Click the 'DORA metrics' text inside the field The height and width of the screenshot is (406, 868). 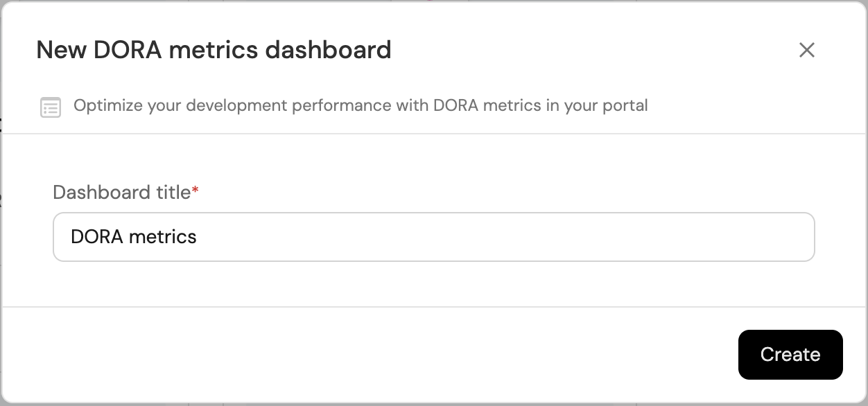(x=134, y=237)
